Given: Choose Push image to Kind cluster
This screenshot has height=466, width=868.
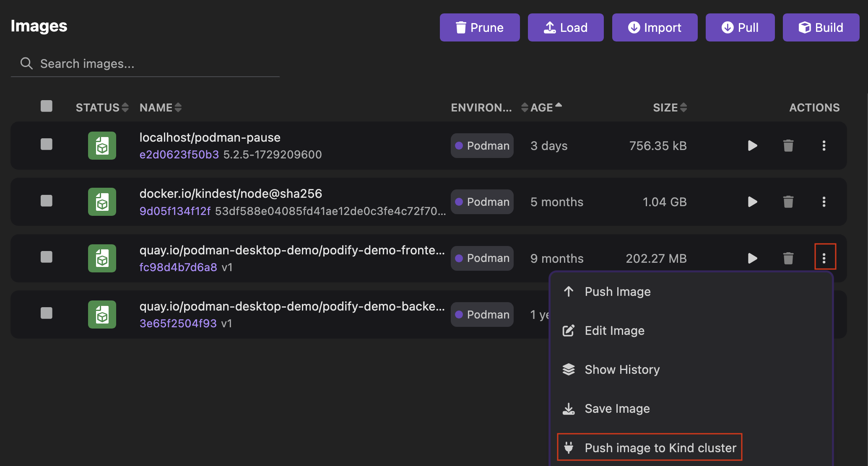Looking at the screenshot, I should 650,448.
